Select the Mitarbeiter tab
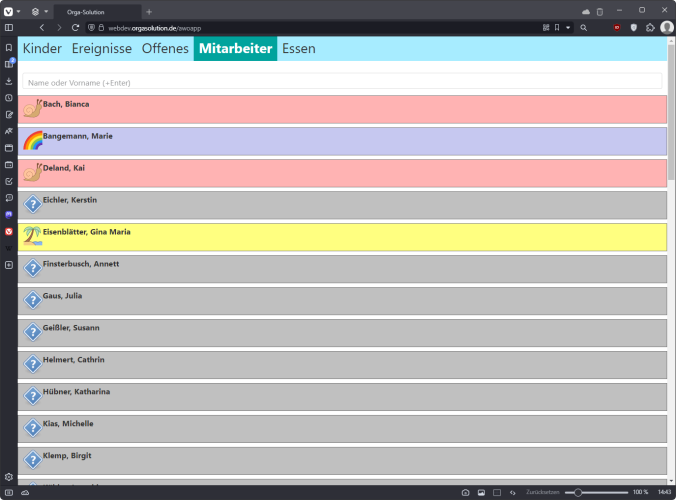This screenshot has width=676, height=500. pyautogui.click(x=235, y=48)
